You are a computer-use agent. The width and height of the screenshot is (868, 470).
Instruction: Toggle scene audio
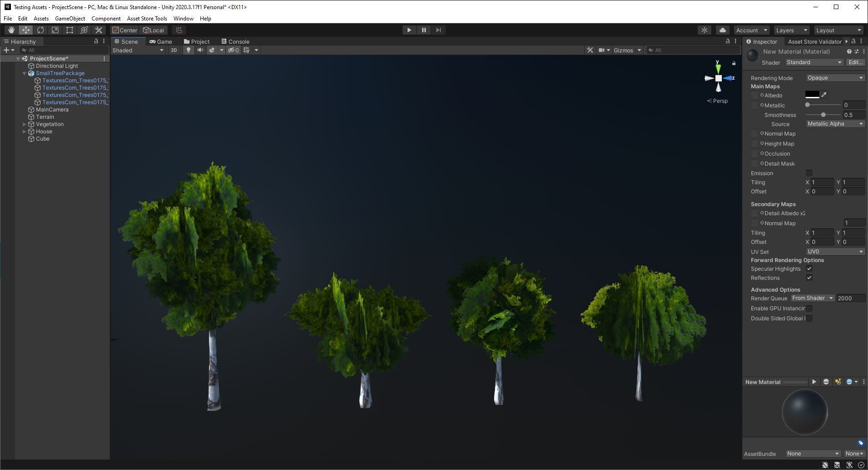200,50
